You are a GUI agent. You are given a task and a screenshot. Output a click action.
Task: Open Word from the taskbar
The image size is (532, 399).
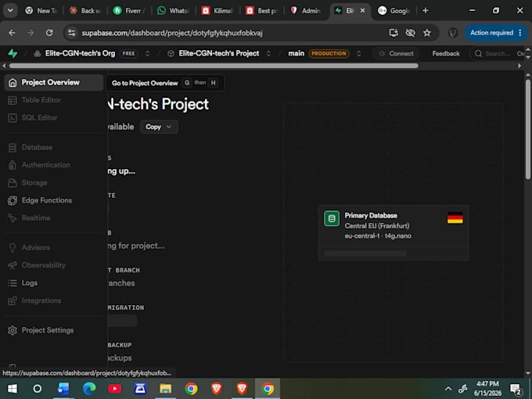(x=63, y=389)
